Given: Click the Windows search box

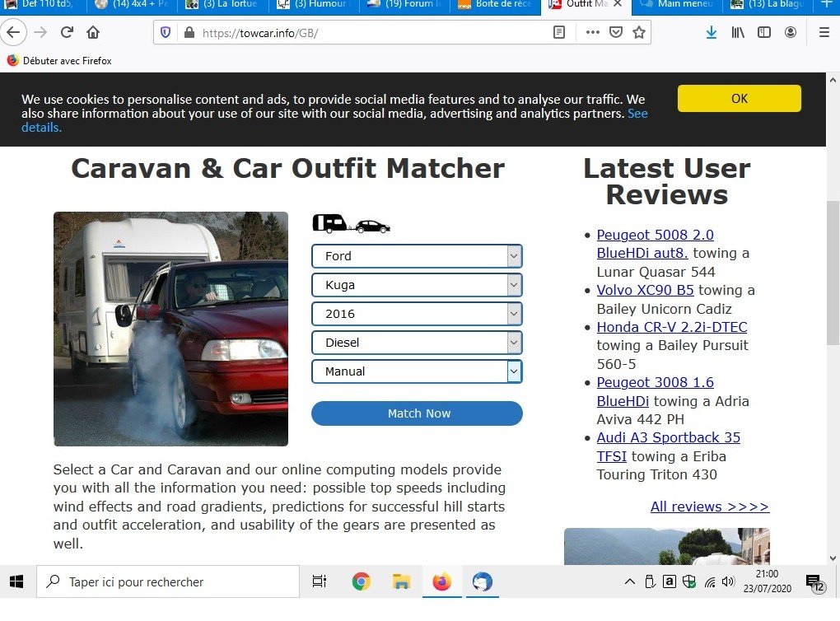Looking at the screenshot, I should coord(168,582).
